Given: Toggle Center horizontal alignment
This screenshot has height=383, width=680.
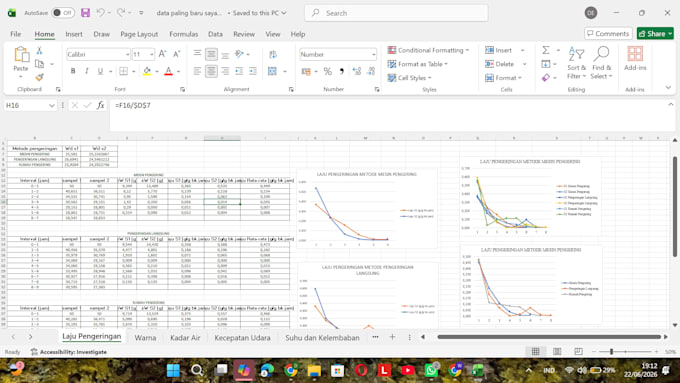Looking at the screenshot, I should point(211,71).
